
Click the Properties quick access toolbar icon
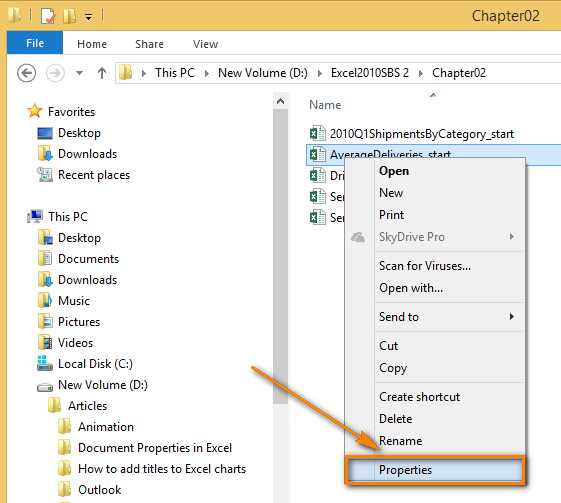point(48,16)
